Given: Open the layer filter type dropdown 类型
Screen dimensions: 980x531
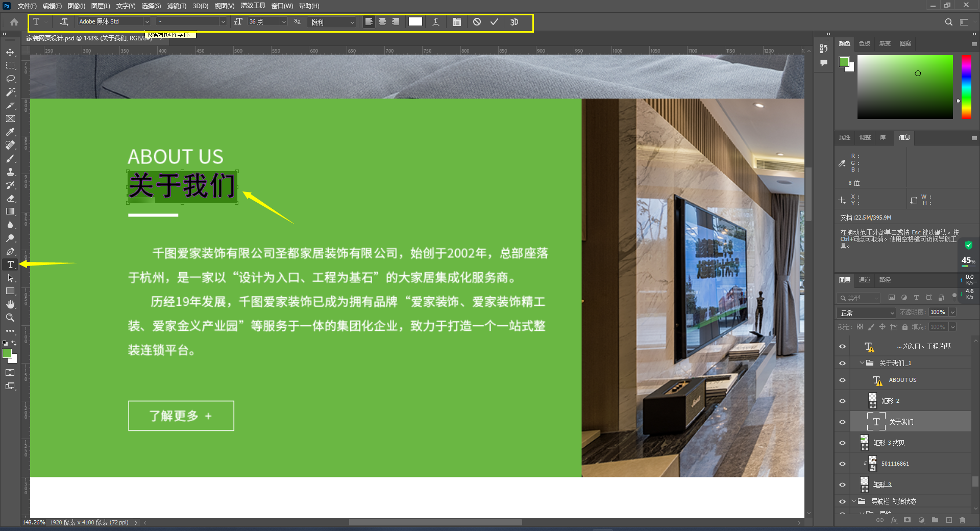Looking at the screenshot, I should click(x=859, y=298).
